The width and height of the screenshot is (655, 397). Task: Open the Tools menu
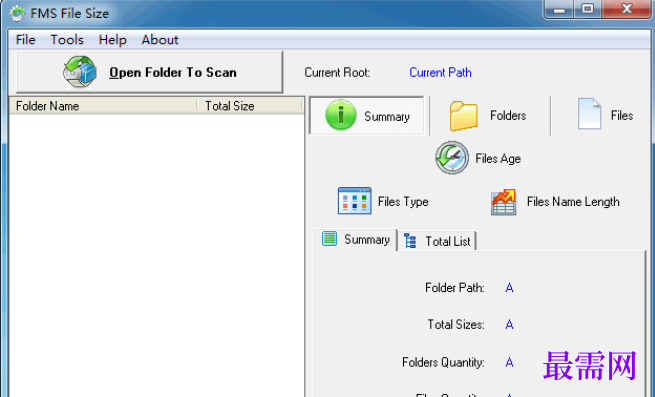pyautogui.click(x=67, y=40)
